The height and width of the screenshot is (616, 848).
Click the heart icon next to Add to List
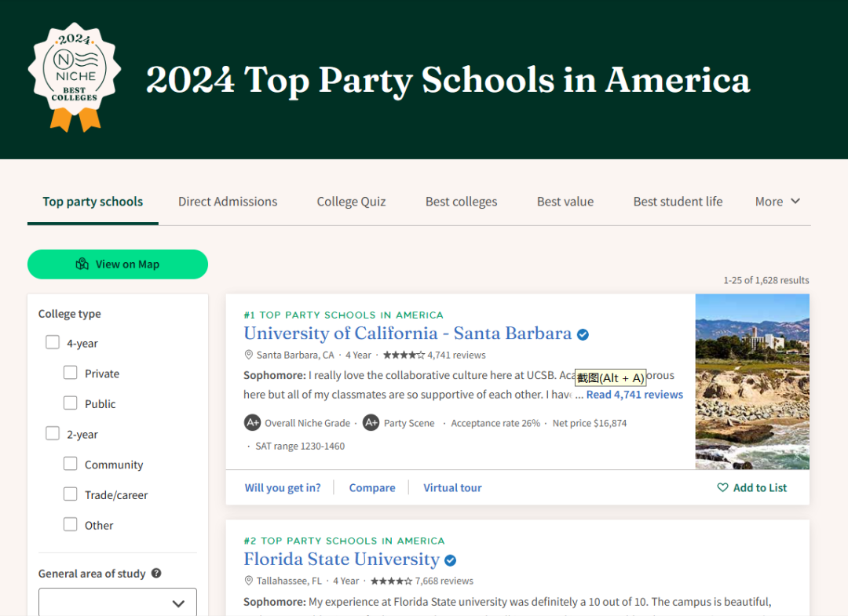pos(722,487)
